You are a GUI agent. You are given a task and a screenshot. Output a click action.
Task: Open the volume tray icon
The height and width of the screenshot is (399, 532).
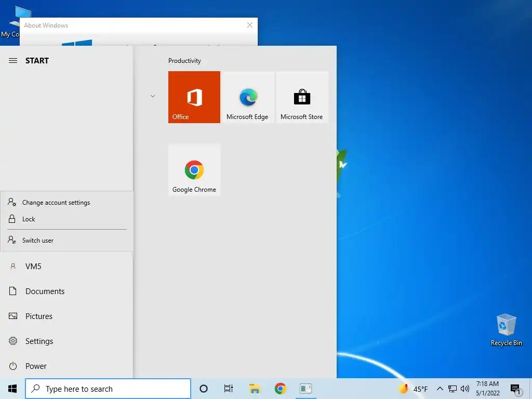(x=465, y=389)
